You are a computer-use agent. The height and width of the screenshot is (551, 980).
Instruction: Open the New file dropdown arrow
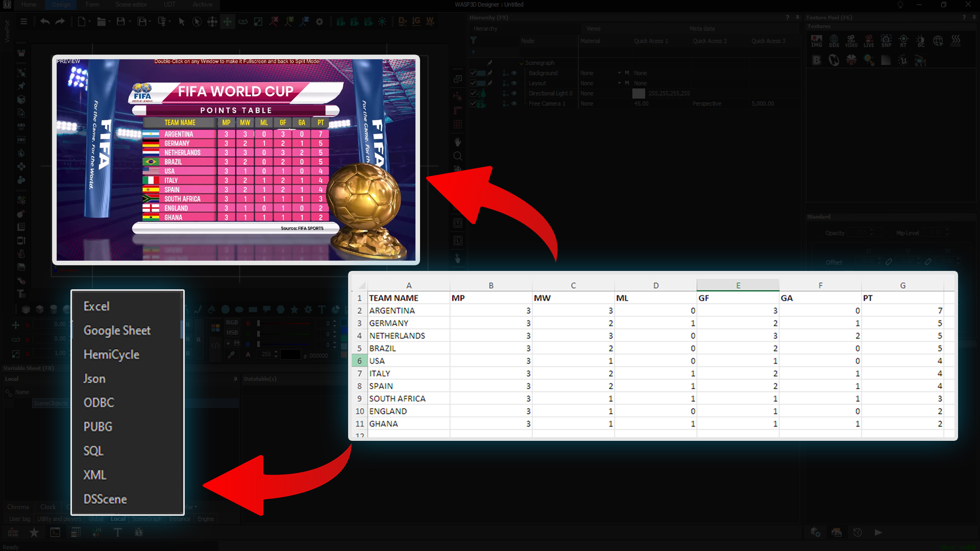tap(89, 21)
